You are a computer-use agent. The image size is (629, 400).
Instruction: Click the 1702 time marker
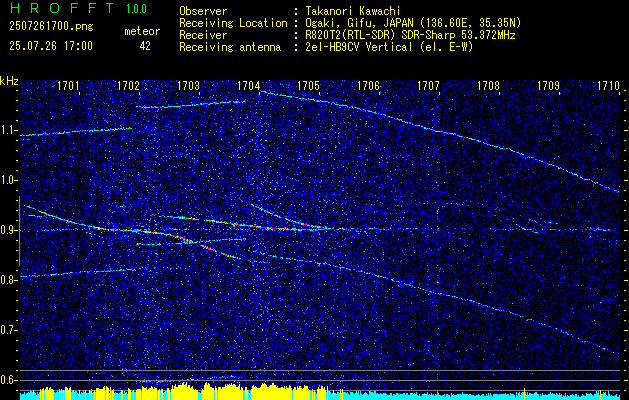(x=128, y=86)
